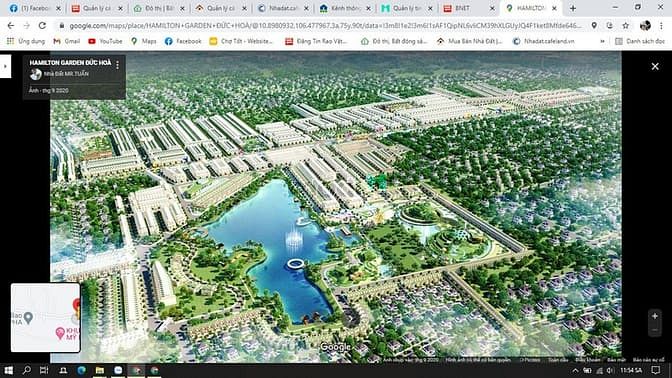Open the volume control in system tray
The width and height of the screenshot is (672, 378).
(x=610, y=371)
